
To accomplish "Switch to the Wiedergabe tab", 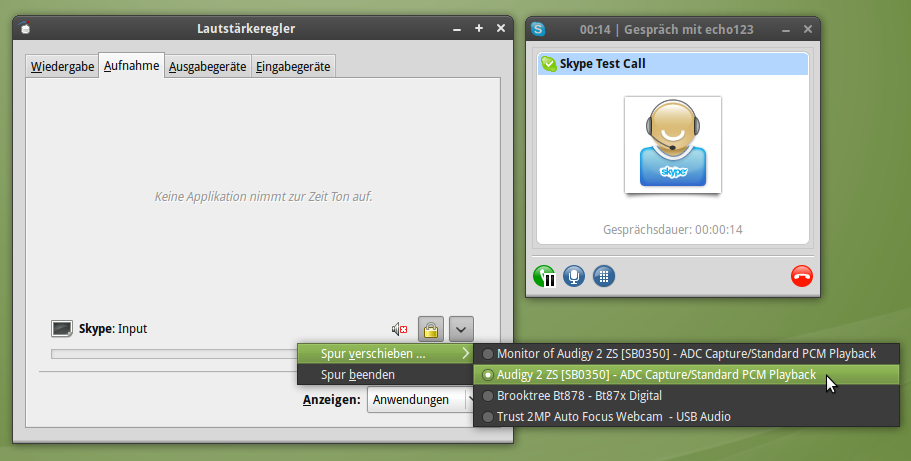I will 63,67.
